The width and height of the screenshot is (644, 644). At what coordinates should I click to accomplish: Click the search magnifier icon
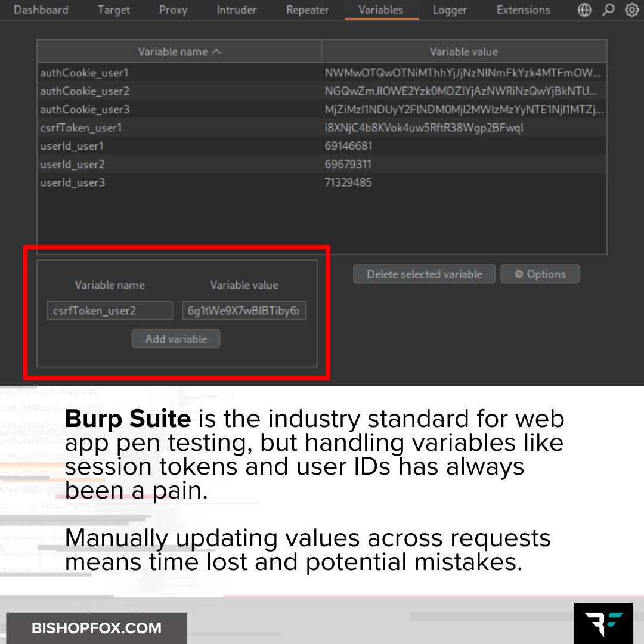click(608, 10)
